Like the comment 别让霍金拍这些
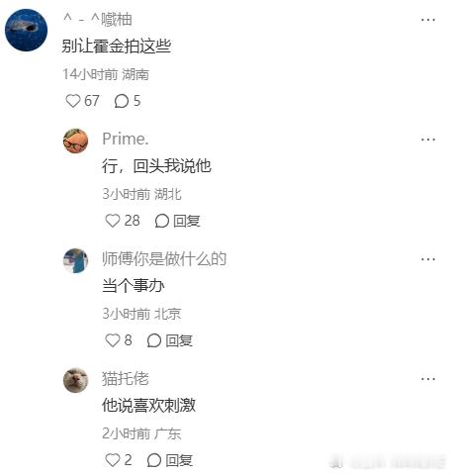The image size is (451, 476). point(73,101)
